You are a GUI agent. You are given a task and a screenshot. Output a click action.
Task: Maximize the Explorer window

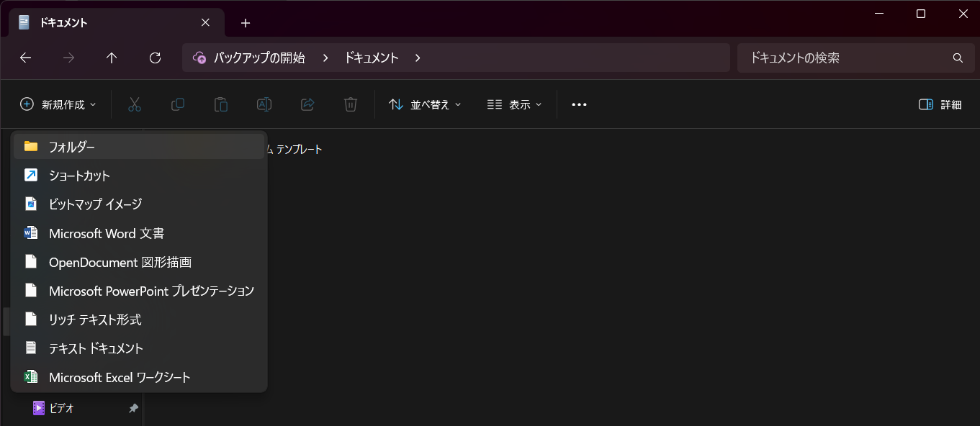tap(921, 14)
